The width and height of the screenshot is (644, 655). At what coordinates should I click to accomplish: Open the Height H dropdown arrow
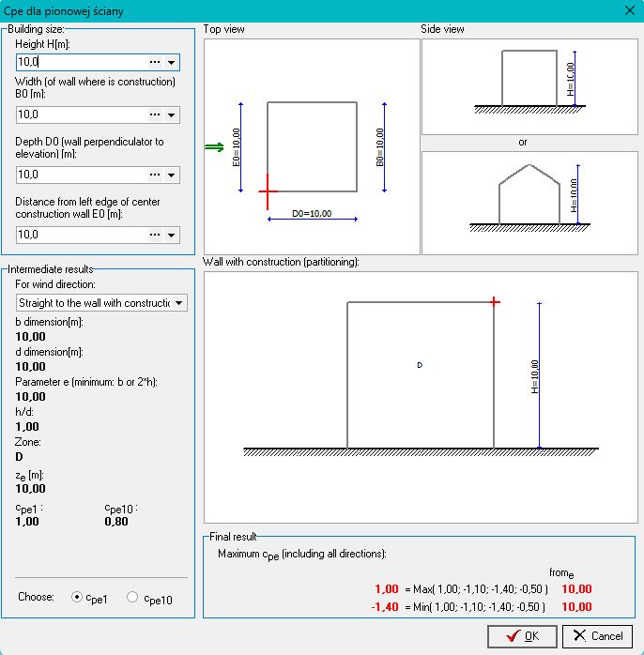[x=172, y=63]
